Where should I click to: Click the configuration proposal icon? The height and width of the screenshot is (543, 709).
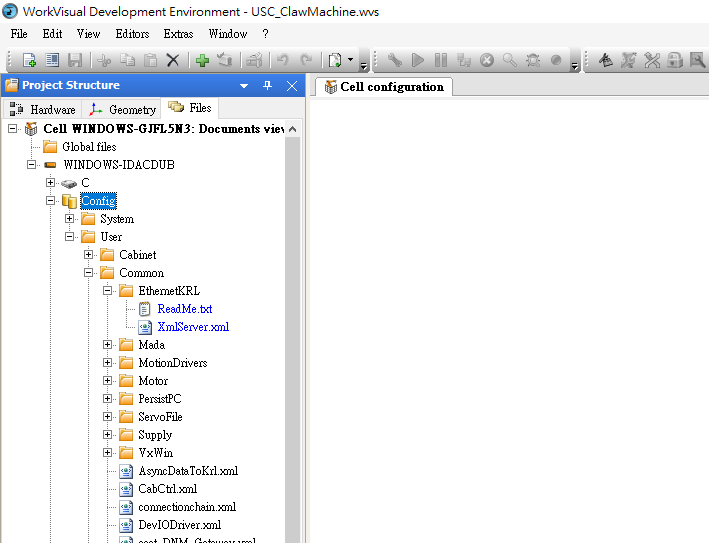255,60
